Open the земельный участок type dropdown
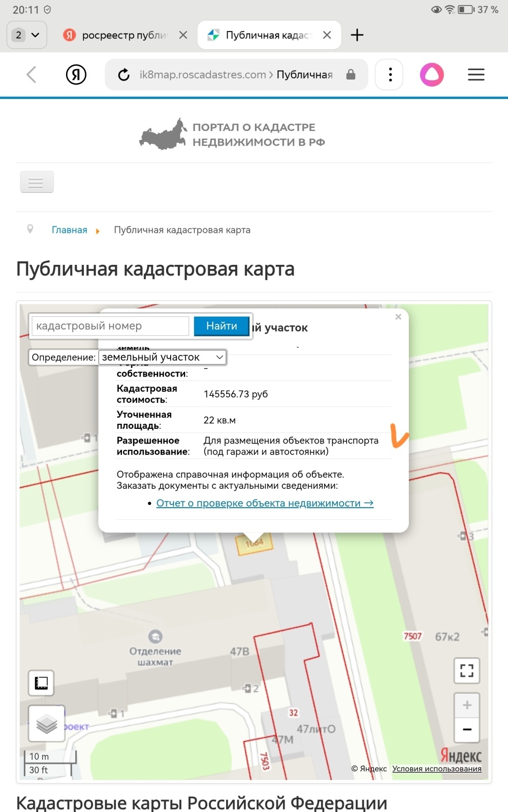The height and width of the screenshot is (812, 508). 162,357
